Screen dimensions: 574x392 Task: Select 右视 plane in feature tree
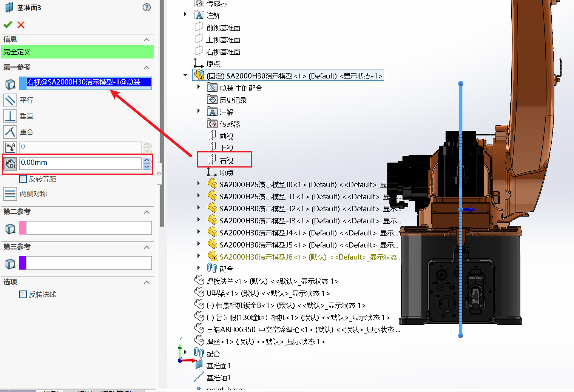227,161
